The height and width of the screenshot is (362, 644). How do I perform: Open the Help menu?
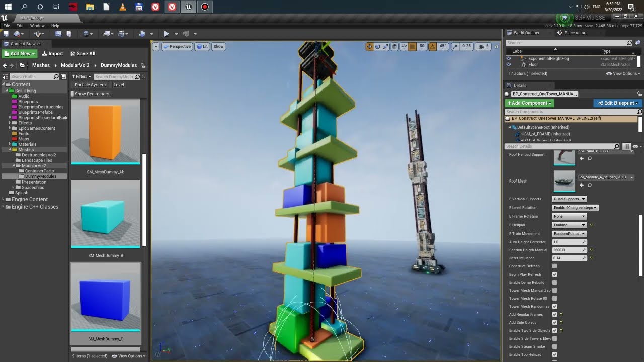(55, 26)
